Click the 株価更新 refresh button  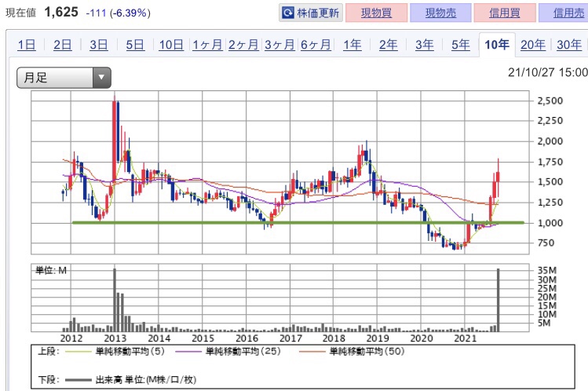[311, 13]
